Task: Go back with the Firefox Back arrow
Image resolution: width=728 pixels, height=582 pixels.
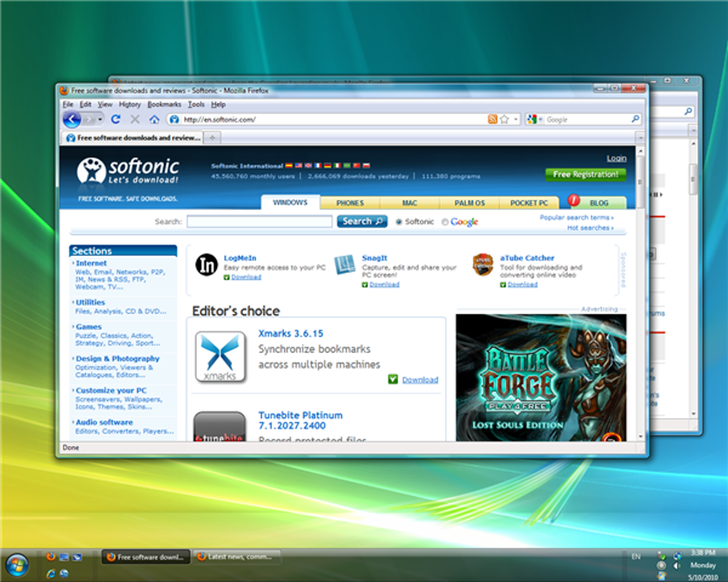Action: [71, 119]
